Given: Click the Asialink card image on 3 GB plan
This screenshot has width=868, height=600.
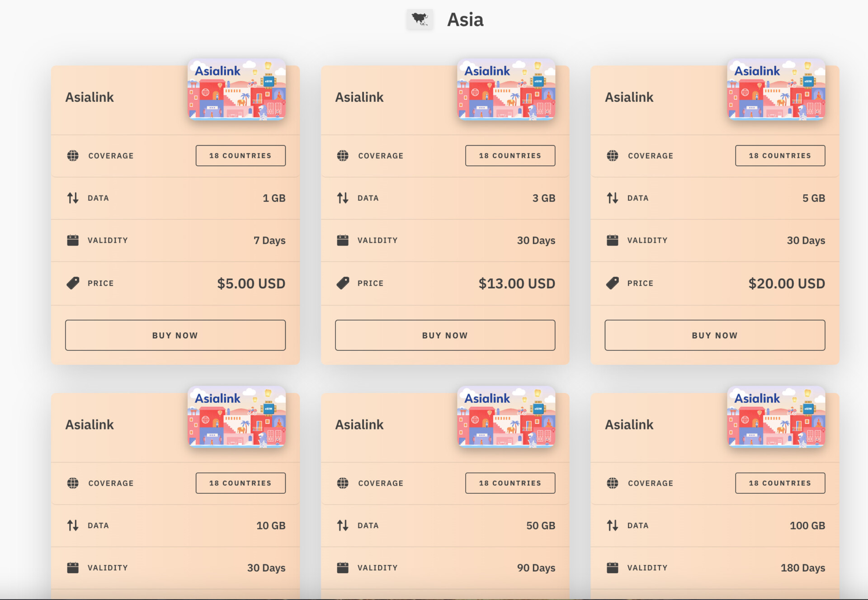Looking at the screenshot, I should coord(506,89).
